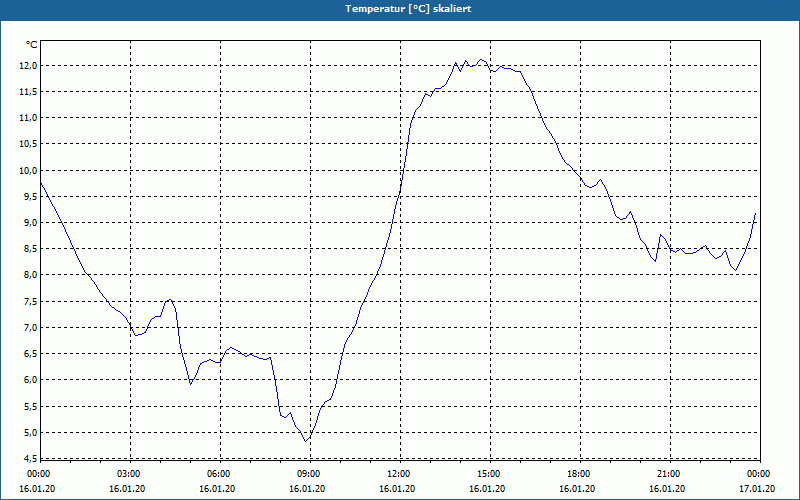Select the 11,5 y-axis label

coord(29,91)
